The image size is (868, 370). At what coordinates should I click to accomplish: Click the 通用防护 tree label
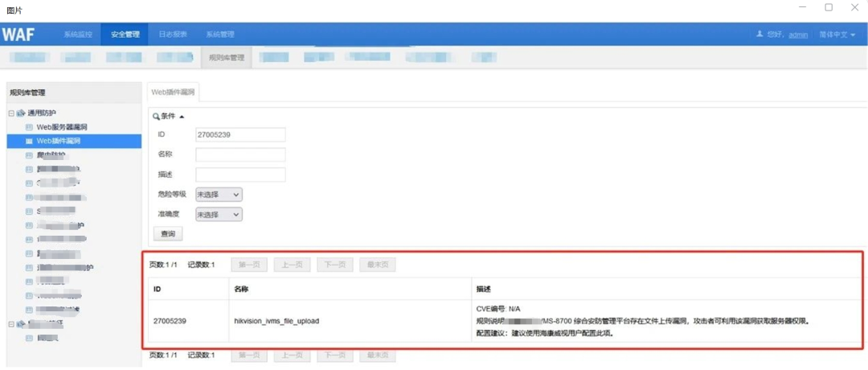42,113
